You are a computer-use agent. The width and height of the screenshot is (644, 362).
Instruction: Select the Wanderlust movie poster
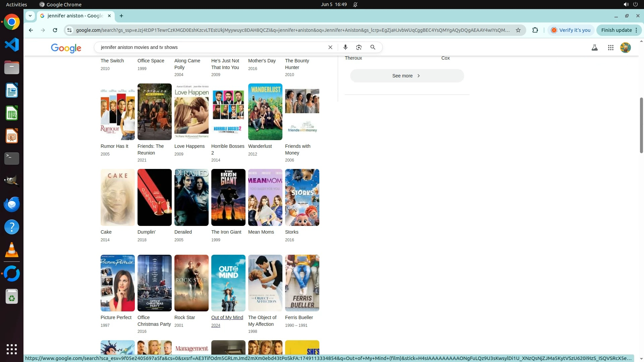tap(265, 112)
